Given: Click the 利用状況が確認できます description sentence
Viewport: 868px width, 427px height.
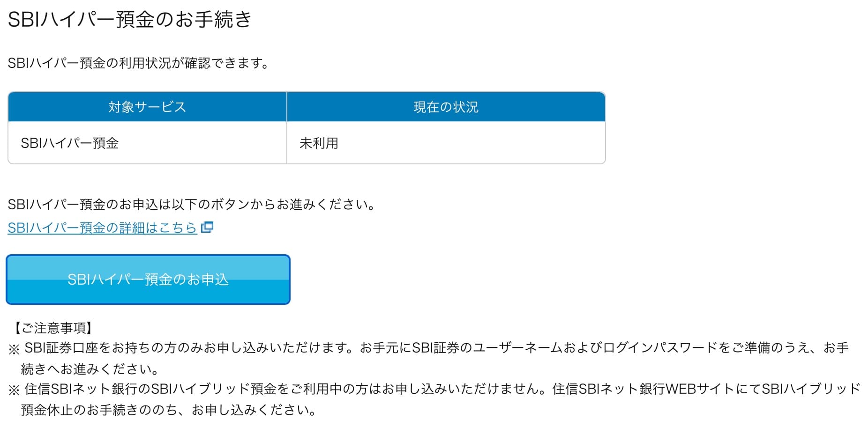Looking at the screenshot, I should tap(138, 63).
